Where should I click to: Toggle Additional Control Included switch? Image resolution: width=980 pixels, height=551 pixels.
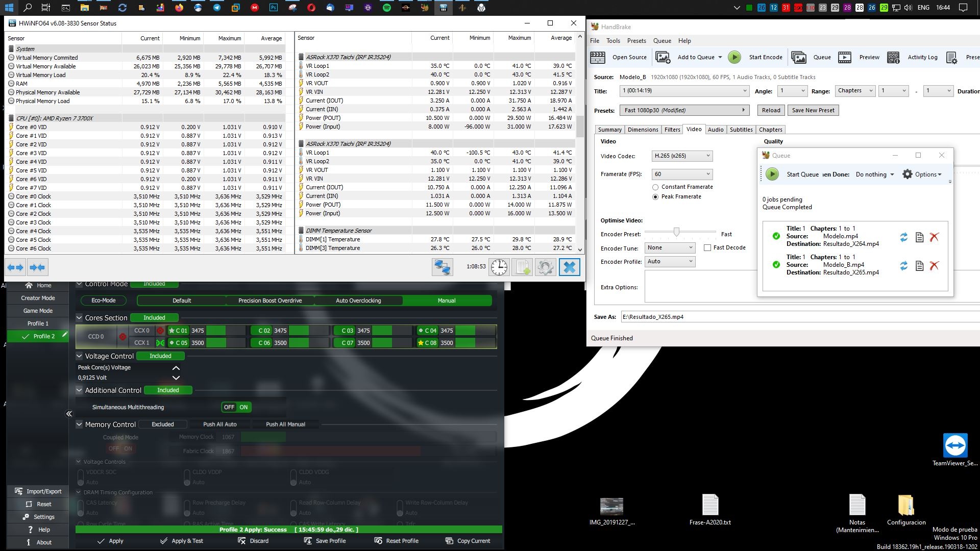(168, 390)
